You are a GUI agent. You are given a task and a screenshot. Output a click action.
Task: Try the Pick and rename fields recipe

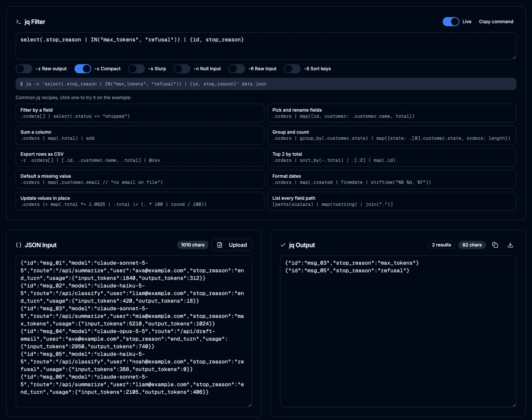coord(392,113)
